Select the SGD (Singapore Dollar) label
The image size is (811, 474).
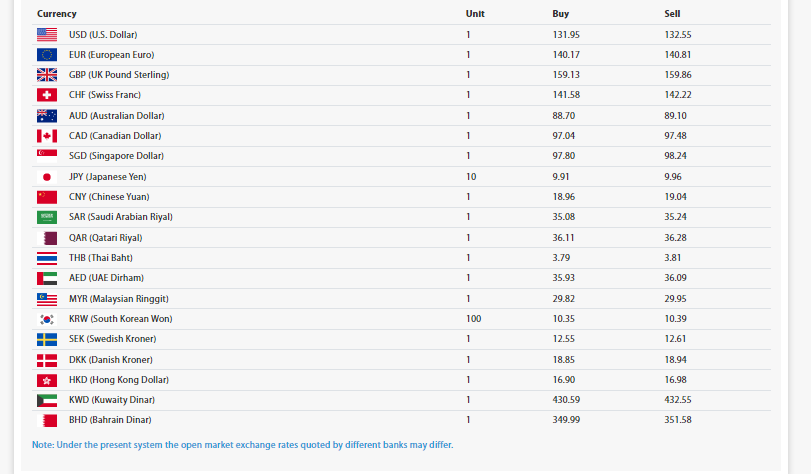[116, 156]
